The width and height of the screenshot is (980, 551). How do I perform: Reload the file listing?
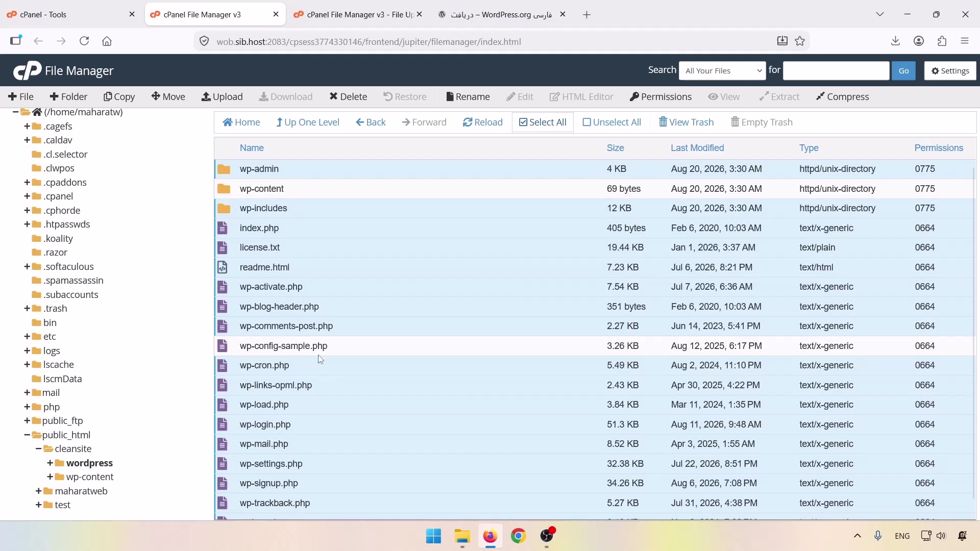483,122
